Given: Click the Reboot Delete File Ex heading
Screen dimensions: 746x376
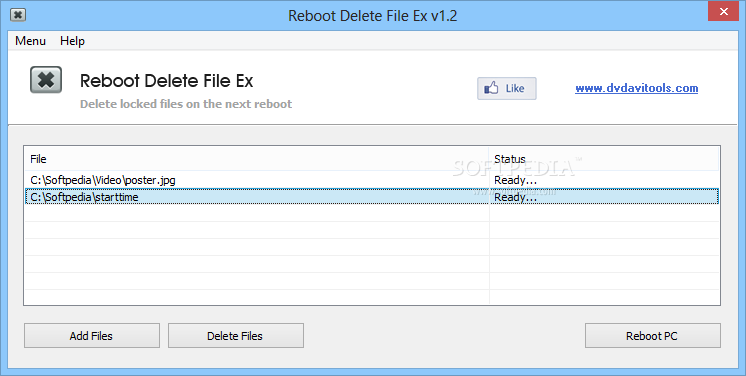Looking at the screenshot, I should (x=167, y=80).
